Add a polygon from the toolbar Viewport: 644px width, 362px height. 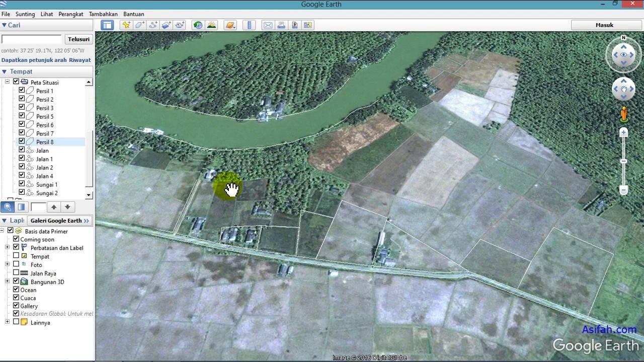click(139, 25)
